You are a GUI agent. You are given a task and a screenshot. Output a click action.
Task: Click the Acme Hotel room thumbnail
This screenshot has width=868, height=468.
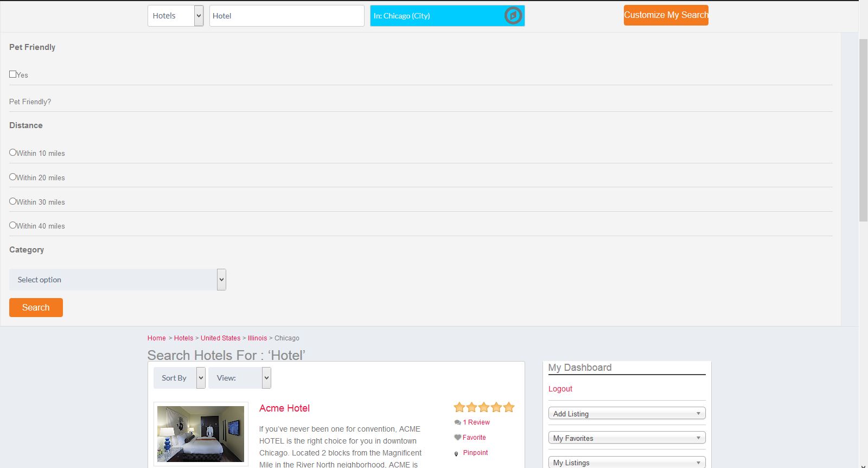(201, 434)
